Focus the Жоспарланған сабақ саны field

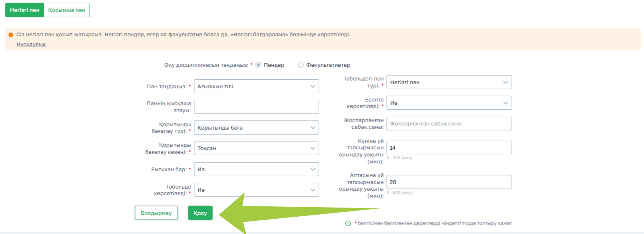coord(449,123)
